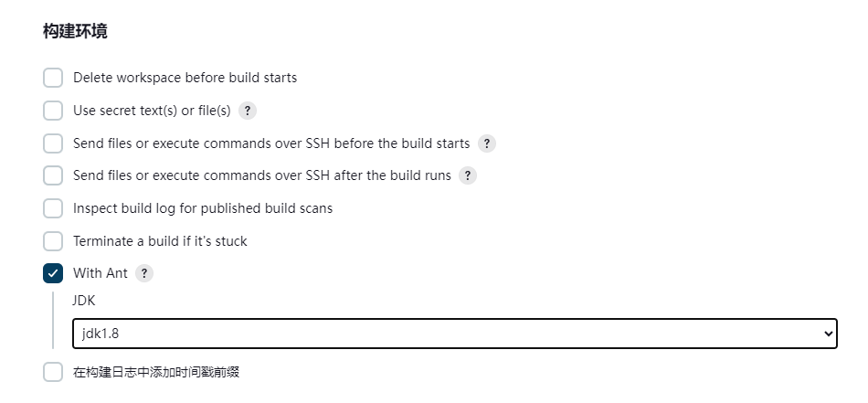The width and height of the screenshot is (868, 403).
Task: Click the 构建环境 section heading
Action: [75, 32]
